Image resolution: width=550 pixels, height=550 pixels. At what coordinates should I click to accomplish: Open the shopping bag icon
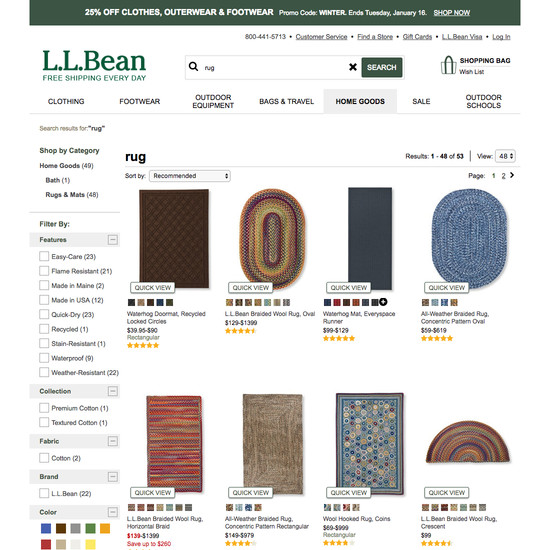pyautogui.click(x=448, y=65)
